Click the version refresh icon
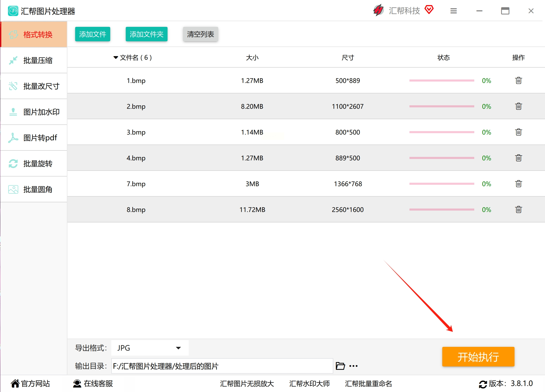545x392 pixels. 483,384
